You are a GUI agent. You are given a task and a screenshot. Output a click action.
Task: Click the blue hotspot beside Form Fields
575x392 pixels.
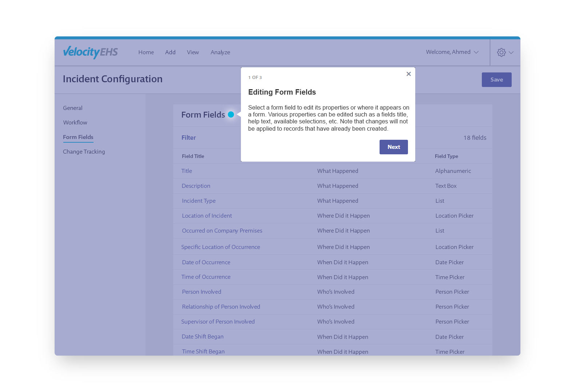[231, 115]
